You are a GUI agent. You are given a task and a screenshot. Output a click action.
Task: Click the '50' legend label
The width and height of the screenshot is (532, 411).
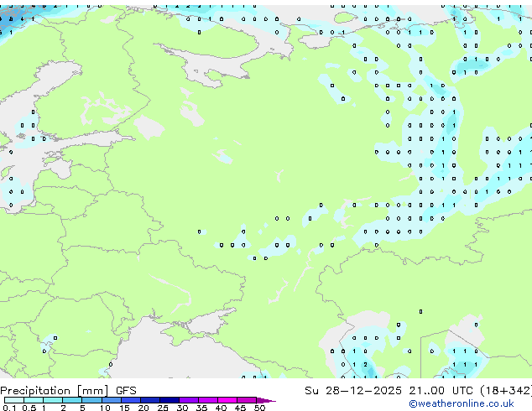click(259, 408)
